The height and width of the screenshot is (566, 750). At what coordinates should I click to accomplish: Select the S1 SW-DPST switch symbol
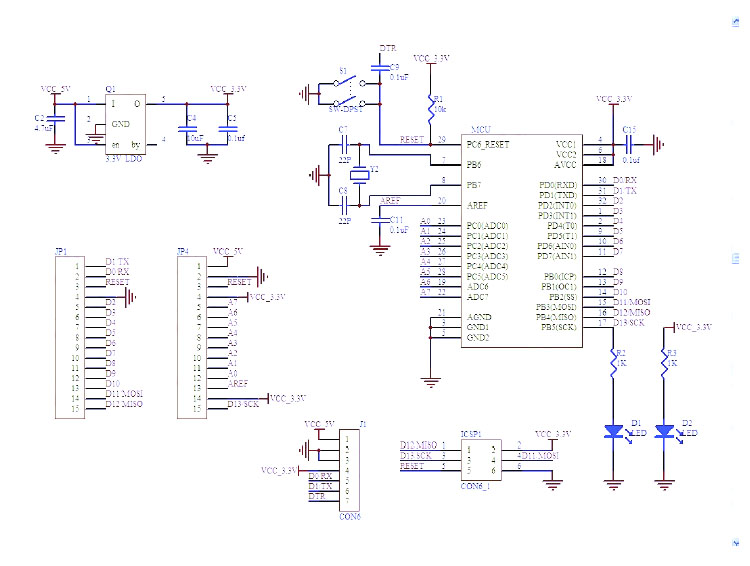tap(347, 94)
